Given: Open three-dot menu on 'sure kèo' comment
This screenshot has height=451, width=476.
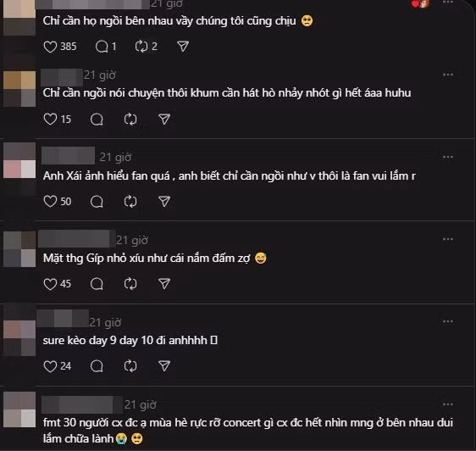Looking at the screenshot, I should [x=448, y=321].
